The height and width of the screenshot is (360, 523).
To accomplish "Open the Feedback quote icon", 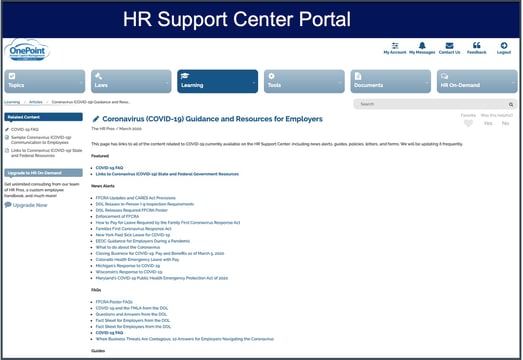I will 477,45.
